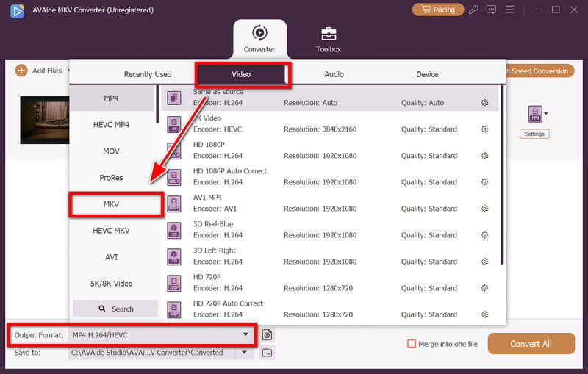Open settings gear for 4K Video preset
Viewport: 588px width, 374px height.
[485, 129]
